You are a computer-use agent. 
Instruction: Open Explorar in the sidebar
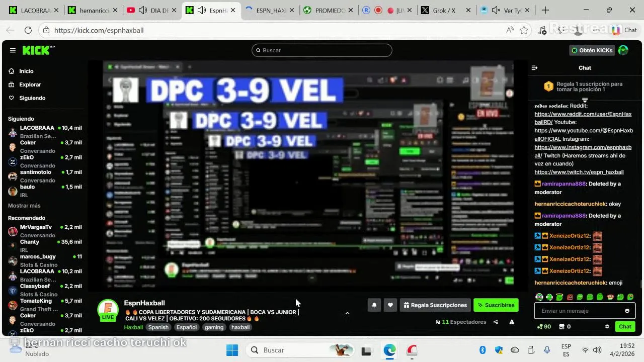(30, 84)
